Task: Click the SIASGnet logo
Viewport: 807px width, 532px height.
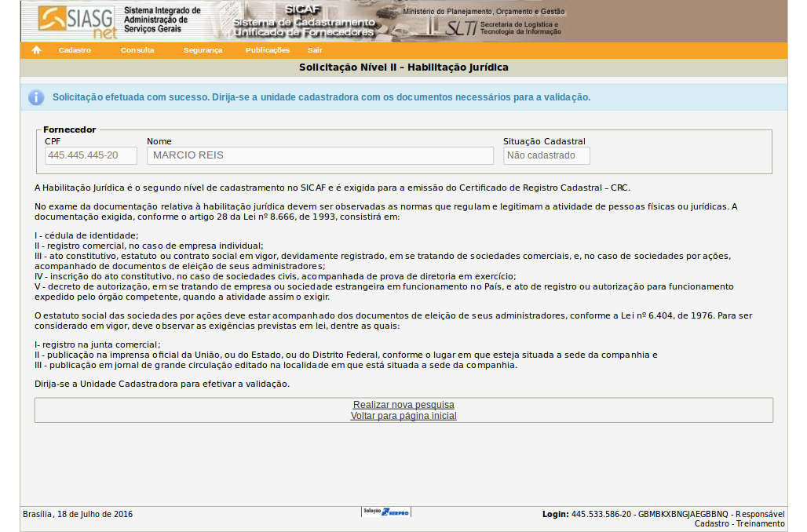Action: tap(77, 22)
